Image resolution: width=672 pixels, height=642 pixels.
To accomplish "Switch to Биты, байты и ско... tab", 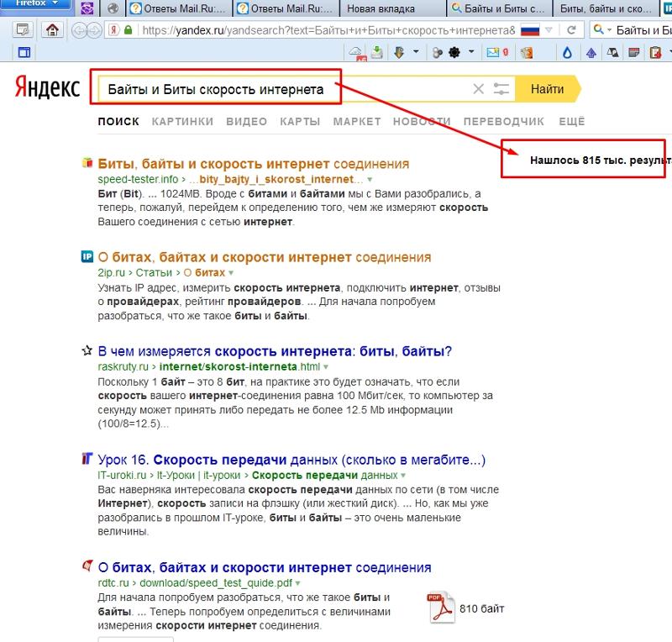I will click(606, 8).
